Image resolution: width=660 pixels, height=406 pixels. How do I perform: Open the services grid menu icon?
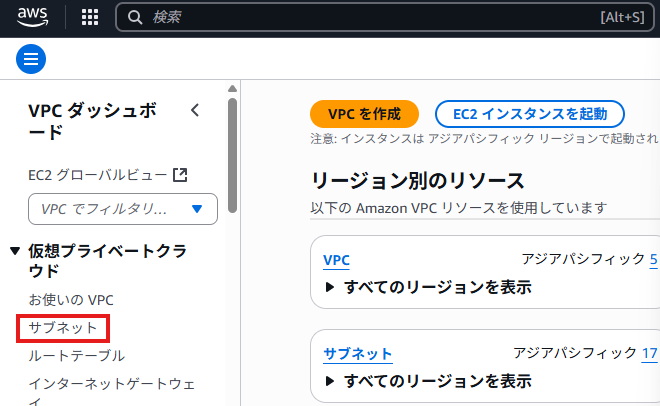(90, 17)
